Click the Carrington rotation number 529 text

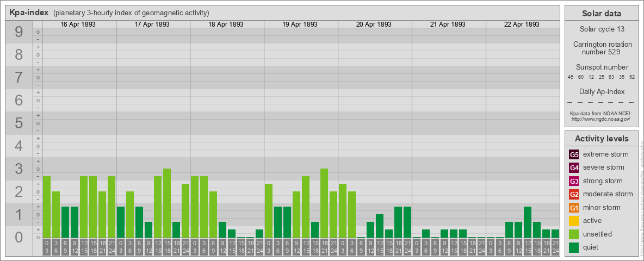602,48
